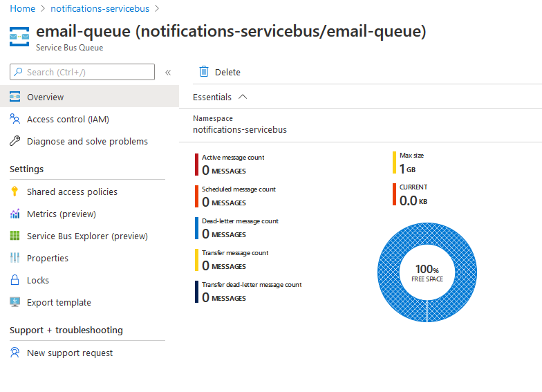Click the Service Bus Queue header icon

[x=19, y=37]
